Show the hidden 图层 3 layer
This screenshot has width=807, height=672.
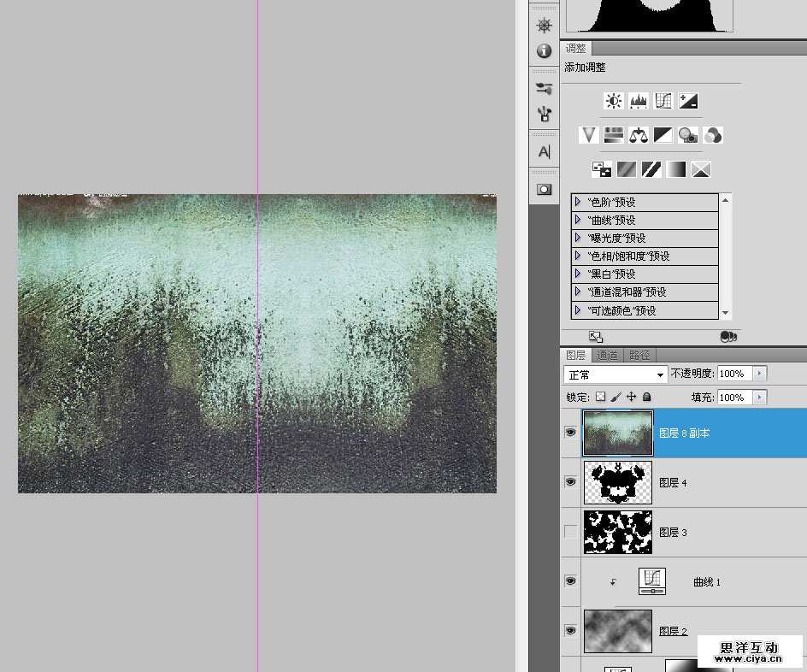570,532
